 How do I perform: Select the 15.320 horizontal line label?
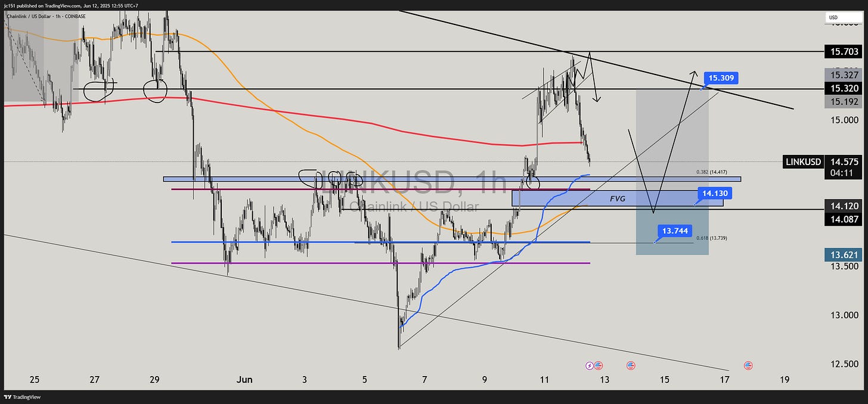coord(844,88)
